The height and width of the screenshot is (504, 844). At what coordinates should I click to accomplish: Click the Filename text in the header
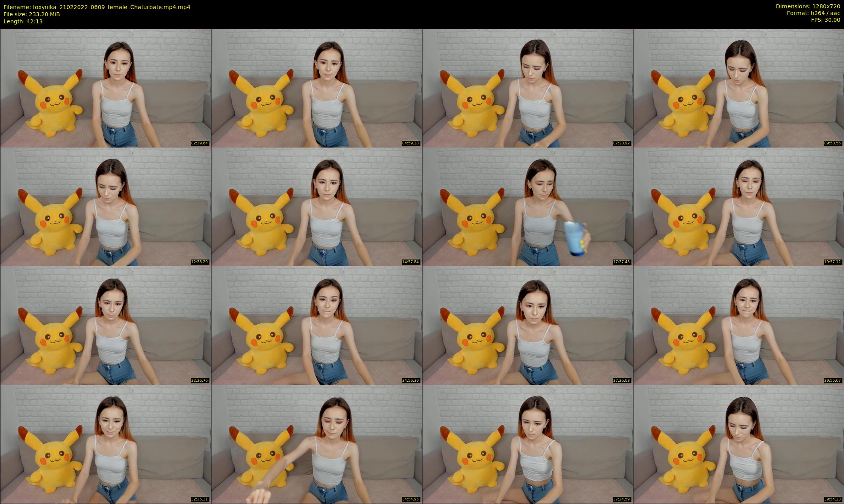[97, 7]
